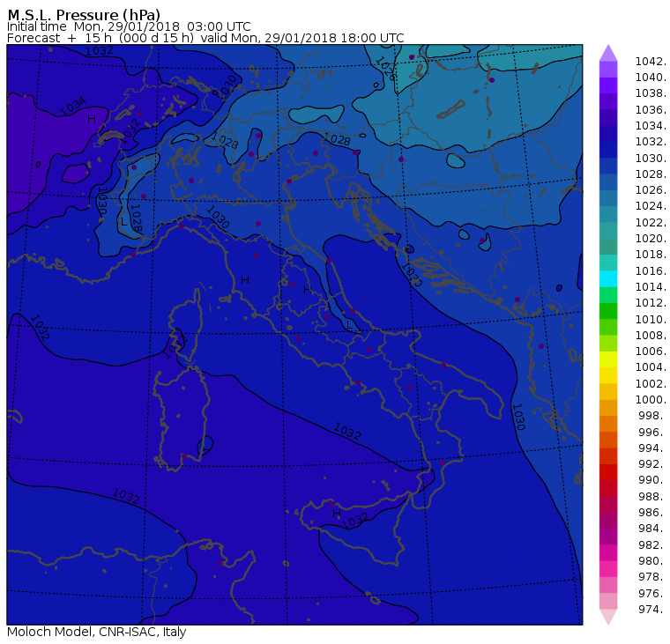Screen dimensions: 670x644
Task: Click the "1042." colorbar label
Action: click(651, 62)
